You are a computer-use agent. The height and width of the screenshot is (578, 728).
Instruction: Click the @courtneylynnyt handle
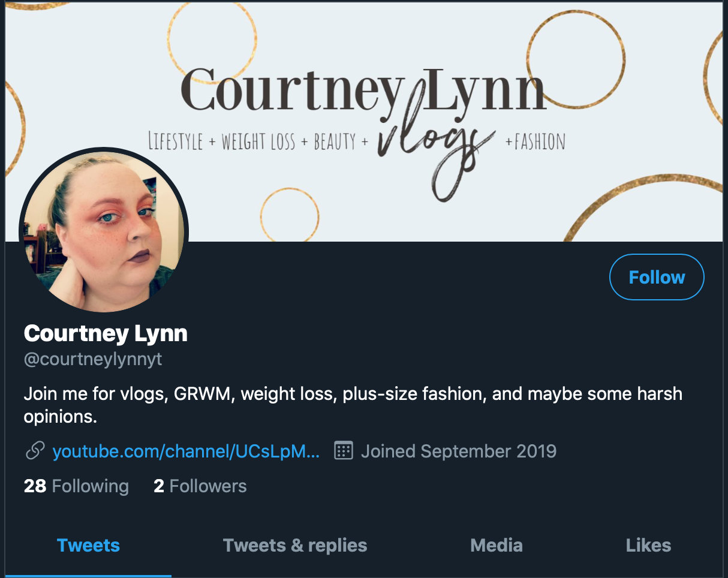(93, 360)
